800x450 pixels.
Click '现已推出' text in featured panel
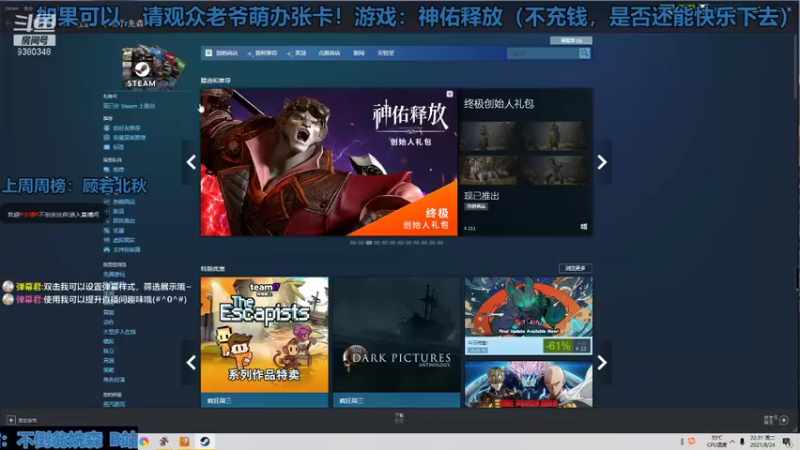point(481,196)
